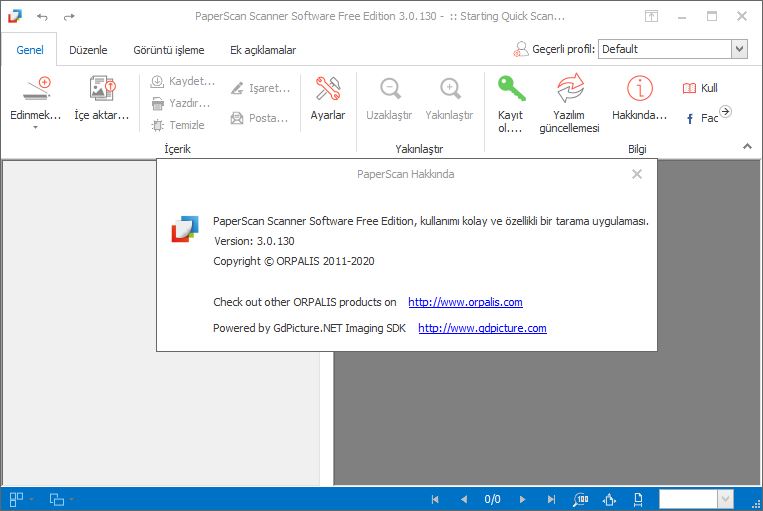Screen dimensions: 763x511
Task: Open the http://www.gdpicture.com link
Action: (x=482, y=328)
